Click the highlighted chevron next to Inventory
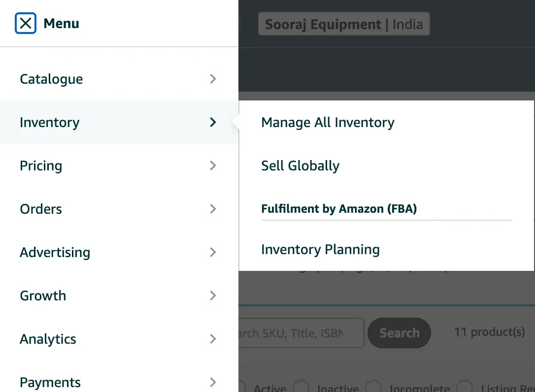Image resolution: width=535 pixels, height=392 pixels. click(213, 122)
